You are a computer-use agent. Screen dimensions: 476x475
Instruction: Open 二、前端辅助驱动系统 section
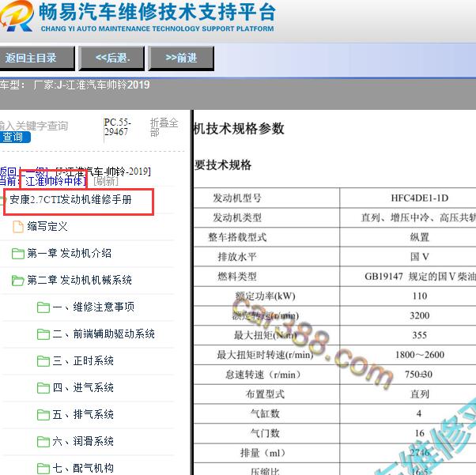(x=104, y=334)
